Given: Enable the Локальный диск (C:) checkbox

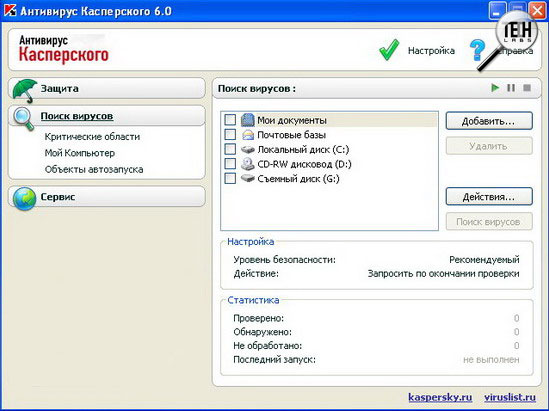Looking at the screenshot, I should (230, 149).
